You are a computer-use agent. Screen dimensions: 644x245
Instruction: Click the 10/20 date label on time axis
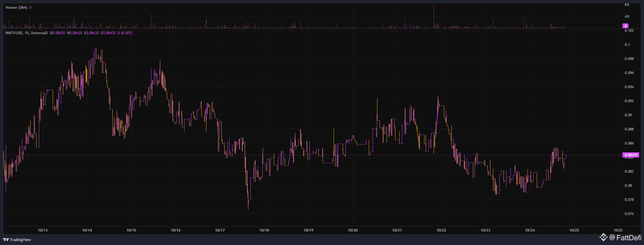pyautogui.click(x=353, y=230)
